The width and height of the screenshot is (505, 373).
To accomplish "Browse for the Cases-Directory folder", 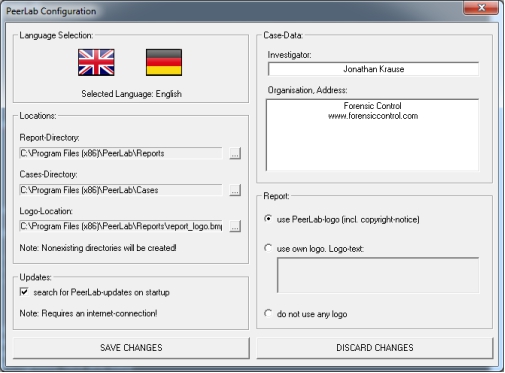I will tap(235, 190).
